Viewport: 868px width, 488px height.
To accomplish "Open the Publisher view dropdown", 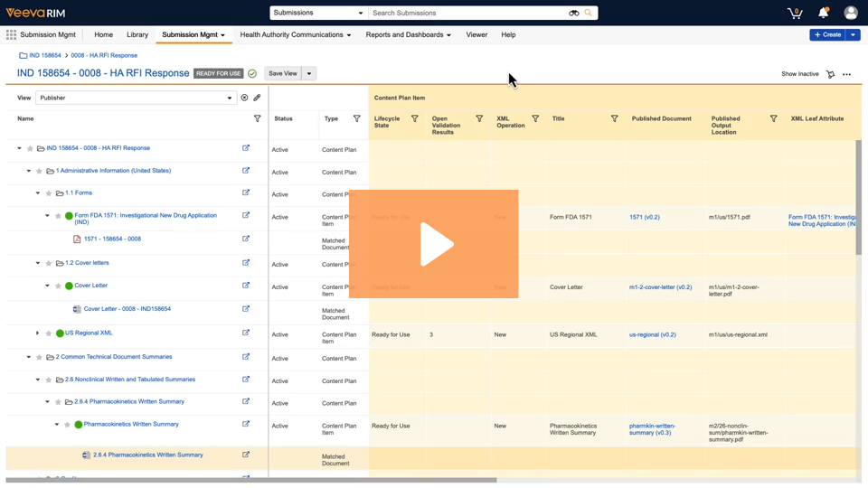I will point(136,98).
